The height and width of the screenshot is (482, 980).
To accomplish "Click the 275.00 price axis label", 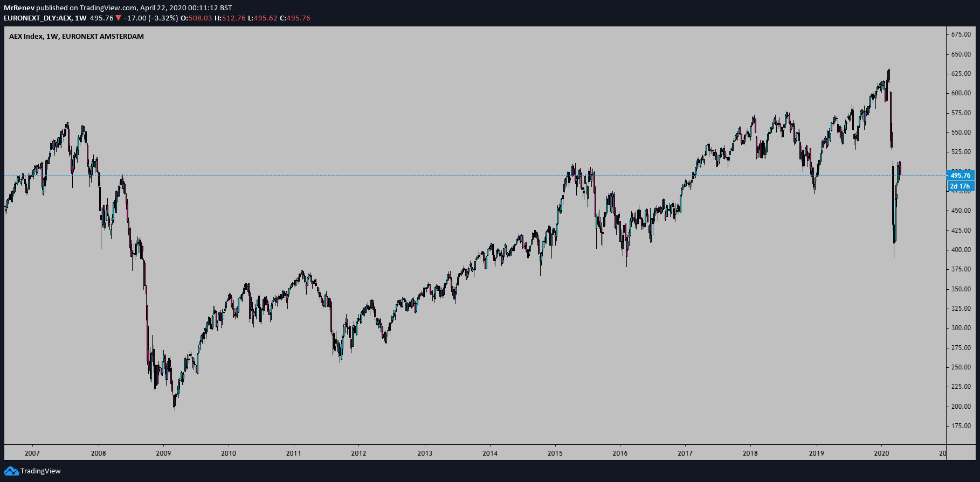I will pyautogui.click(x=961, y=348).
